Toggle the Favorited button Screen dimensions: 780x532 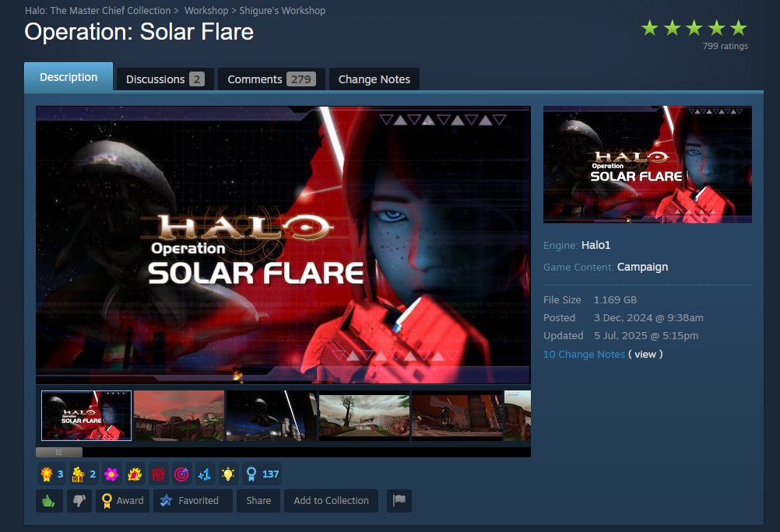click(192, 501)
